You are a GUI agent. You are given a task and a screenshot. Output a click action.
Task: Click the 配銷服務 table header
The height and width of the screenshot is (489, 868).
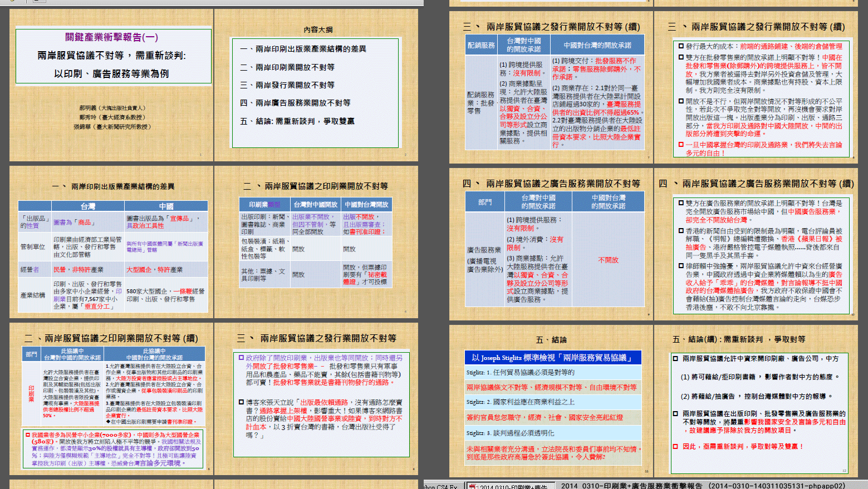click(481, 45)
